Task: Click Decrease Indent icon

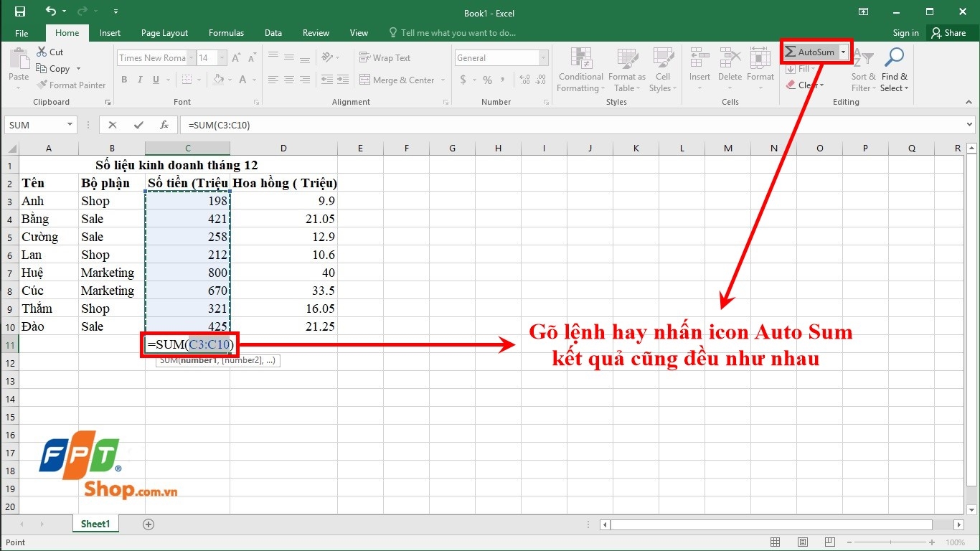Action: [x=326, y=80]
